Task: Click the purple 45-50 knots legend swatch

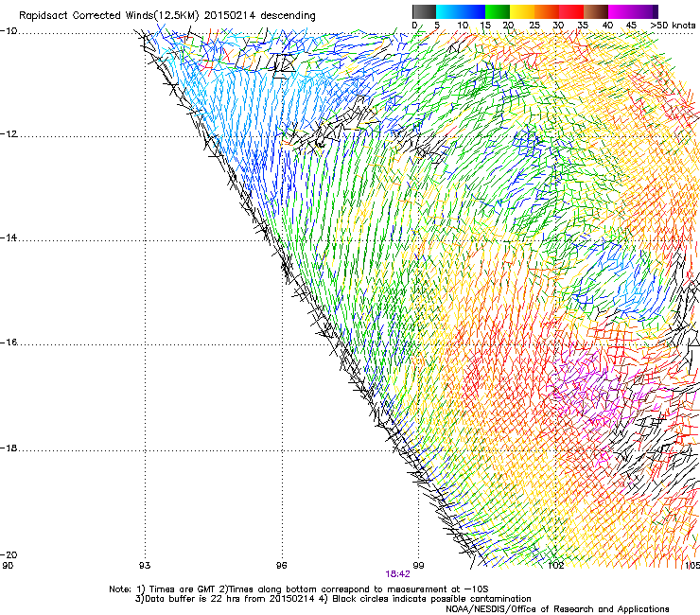Action: tap(645, 11)
